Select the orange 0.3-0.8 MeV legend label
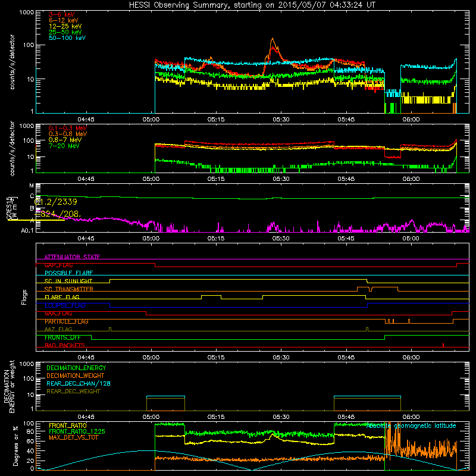The width and height of the screenshot is (476, 476). (68, 134)
